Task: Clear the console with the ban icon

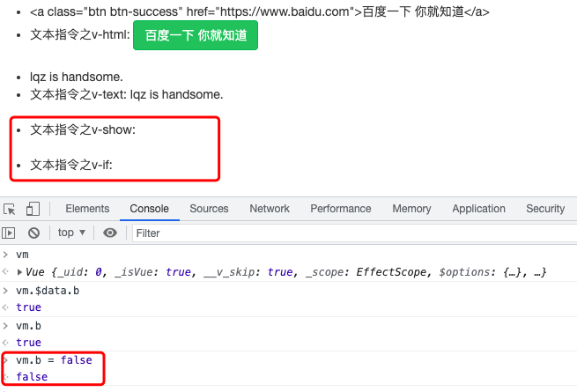Action: point(33,233)
